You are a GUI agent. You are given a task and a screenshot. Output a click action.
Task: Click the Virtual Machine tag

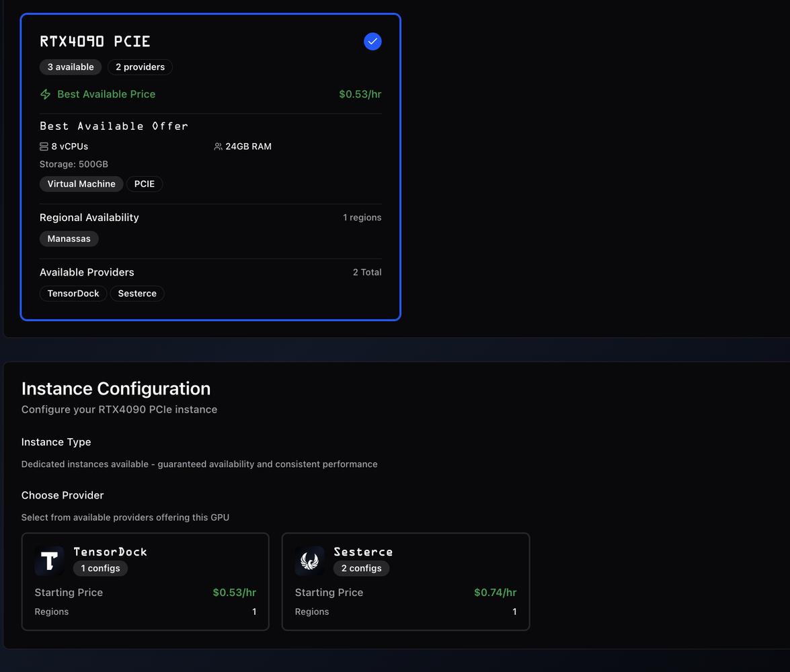coord(81,184)
